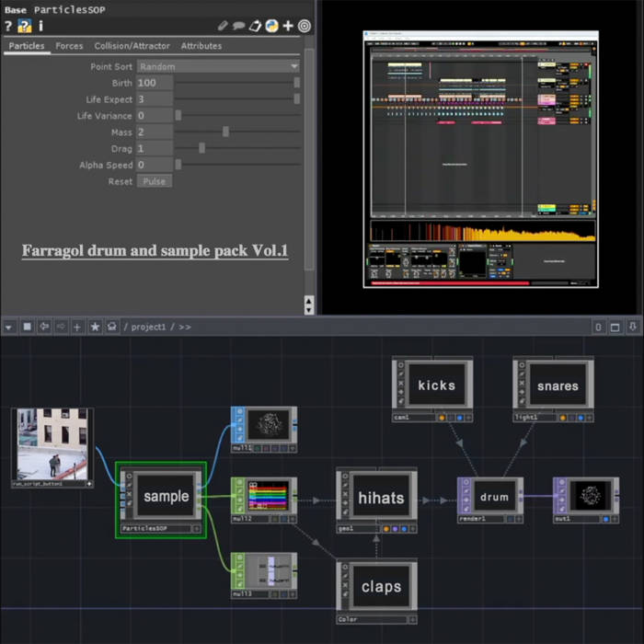This screenshot has height=644, width=644.
Task: Toggle the blue flag on out1 node
Action: [604, 519]
